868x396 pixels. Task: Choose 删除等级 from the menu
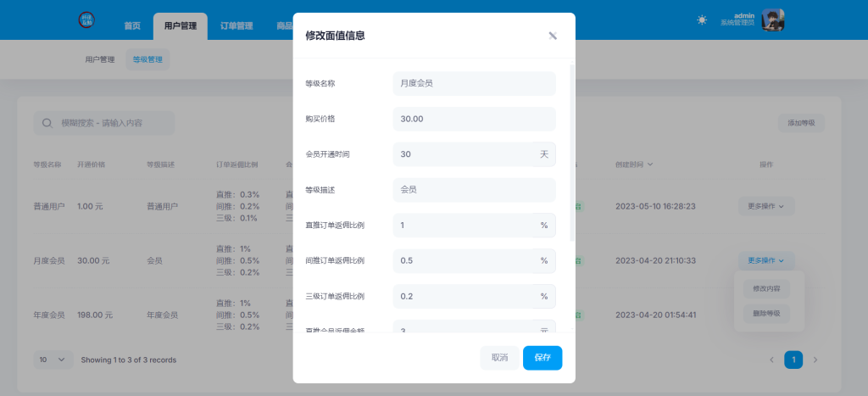(x=766, y=314)
